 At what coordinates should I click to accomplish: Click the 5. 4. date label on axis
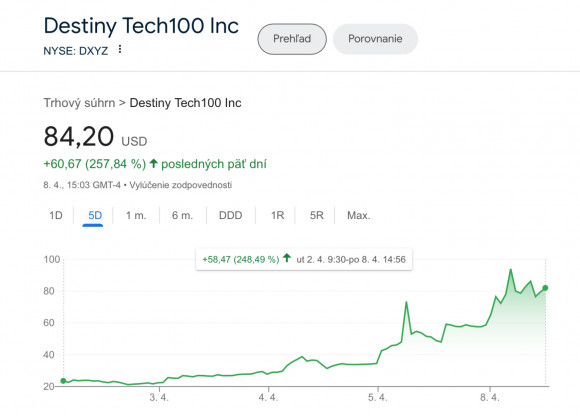point(378,398)
